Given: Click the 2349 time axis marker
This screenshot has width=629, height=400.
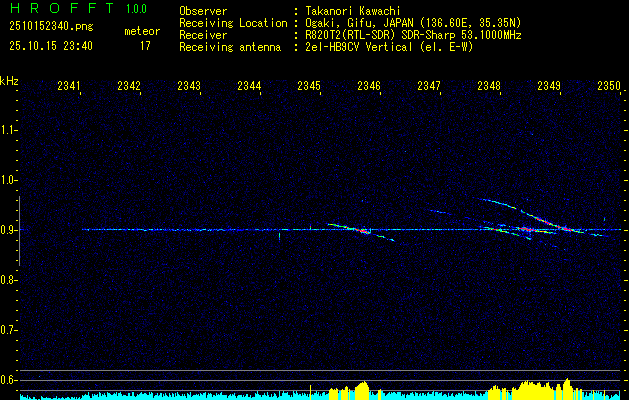Looking at the screenshot, I should 549,86.
